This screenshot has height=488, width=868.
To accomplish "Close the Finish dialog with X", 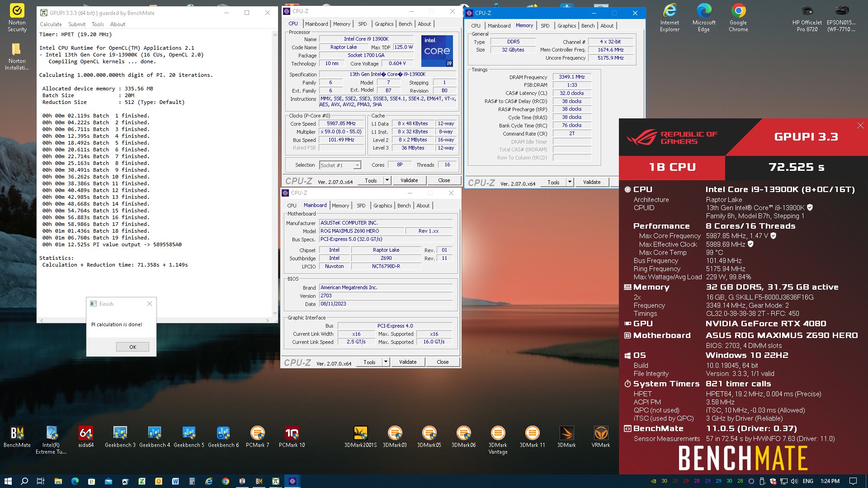I will tap(150, 304).
